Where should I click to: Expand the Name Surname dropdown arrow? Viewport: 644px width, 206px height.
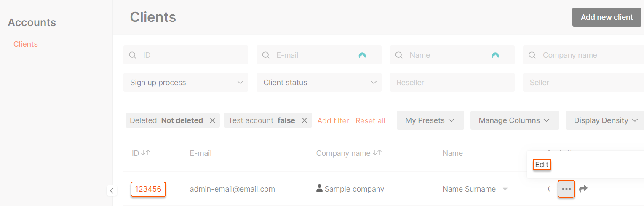coord(505,189)
